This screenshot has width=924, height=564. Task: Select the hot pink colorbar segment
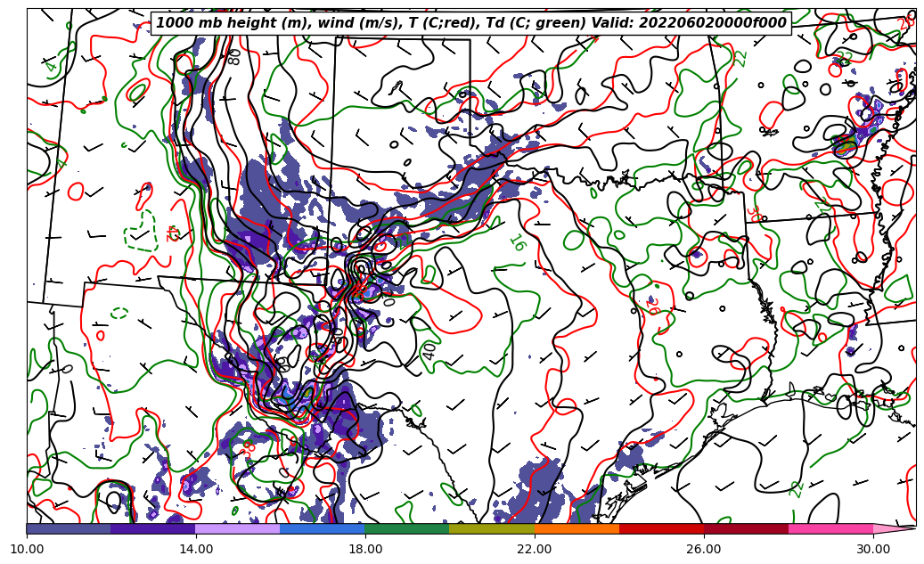(x=830, y=528)
